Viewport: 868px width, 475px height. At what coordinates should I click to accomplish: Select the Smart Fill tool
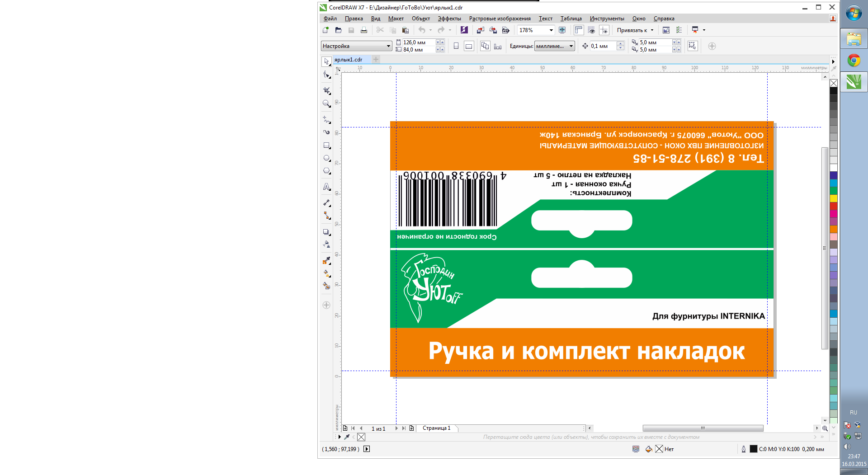[x=326, y=286]
